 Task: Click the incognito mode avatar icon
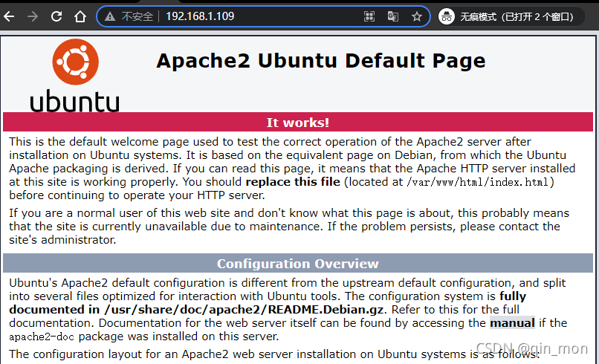446,16
